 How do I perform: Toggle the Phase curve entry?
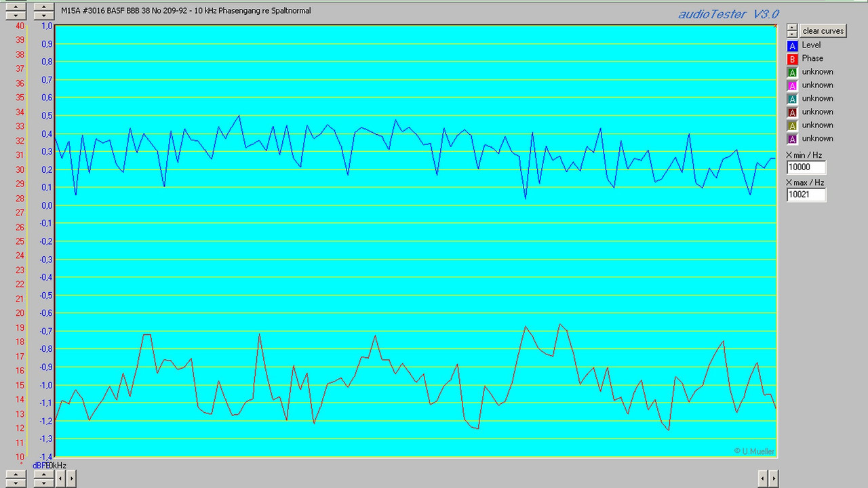tap(812, 58)
